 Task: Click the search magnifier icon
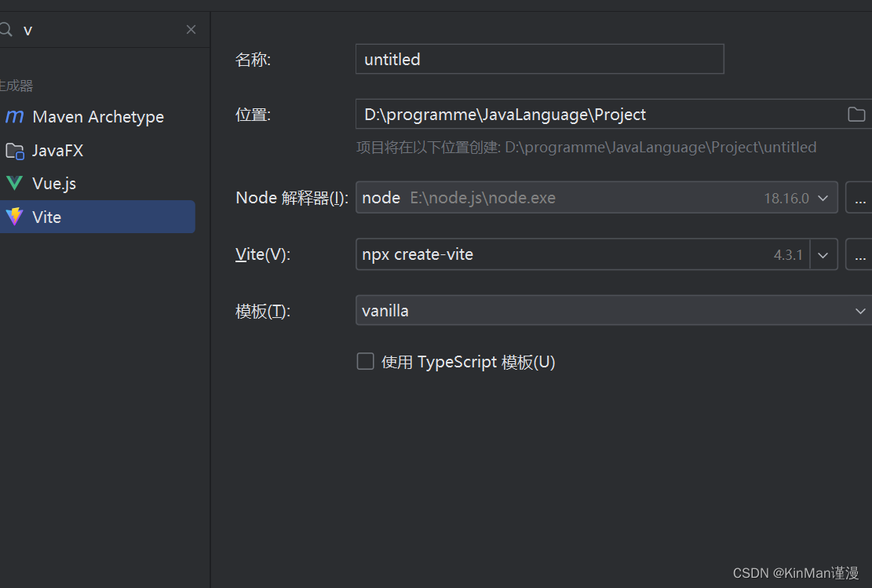[x=5, y=30]
